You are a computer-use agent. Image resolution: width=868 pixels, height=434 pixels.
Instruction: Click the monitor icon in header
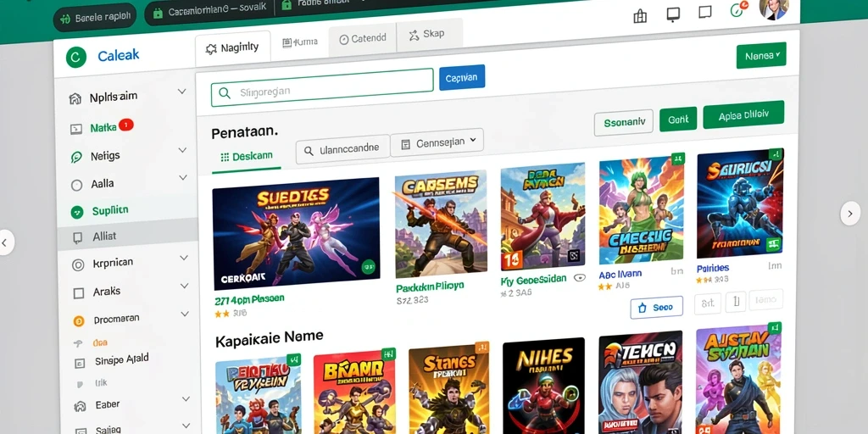coord(672,14)
